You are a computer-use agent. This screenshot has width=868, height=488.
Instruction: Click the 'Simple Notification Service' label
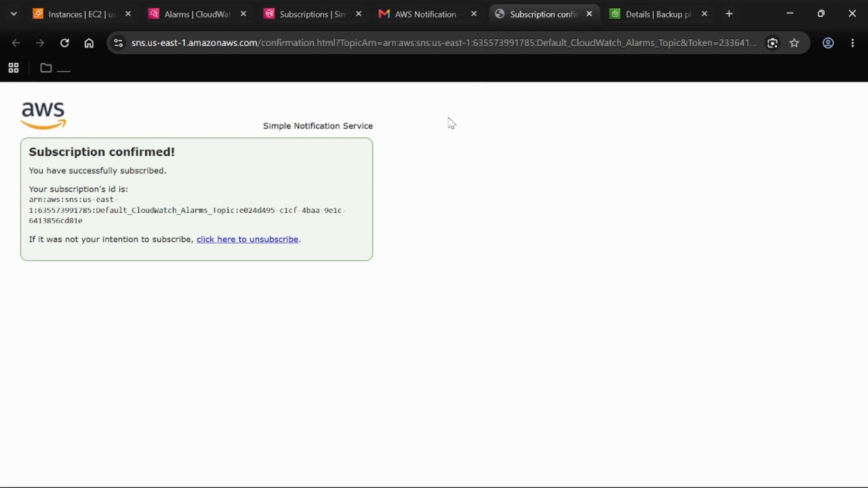(318, 126)
